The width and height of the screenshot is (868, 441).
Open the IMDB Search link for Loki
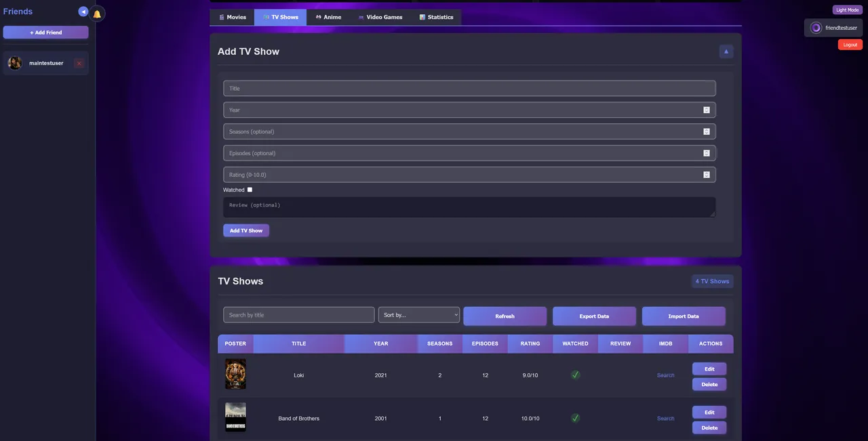(x=666, y=375)
